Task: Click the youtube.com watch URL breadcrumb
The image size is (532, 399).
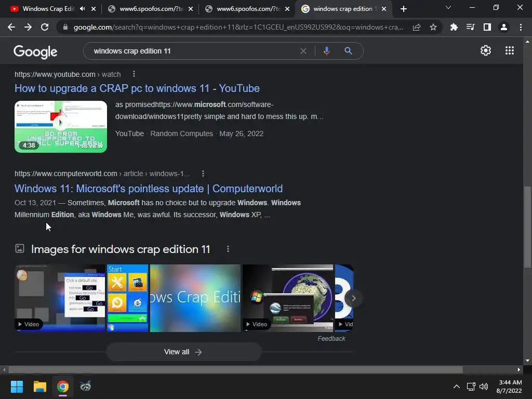Action: [x=68, y=74]
